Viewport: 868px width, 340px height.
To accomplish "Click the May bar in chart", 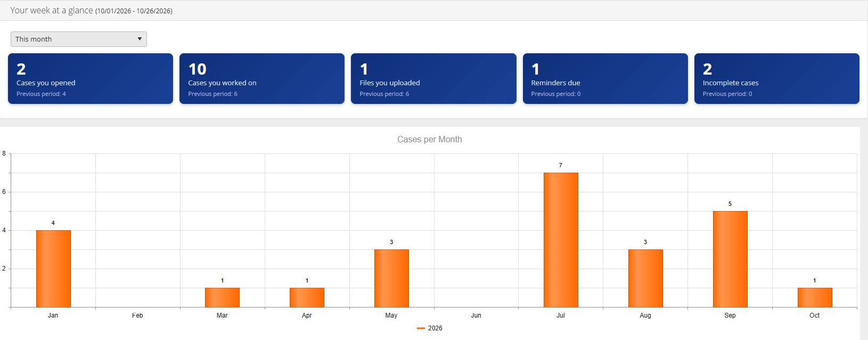I will [391, 278].
